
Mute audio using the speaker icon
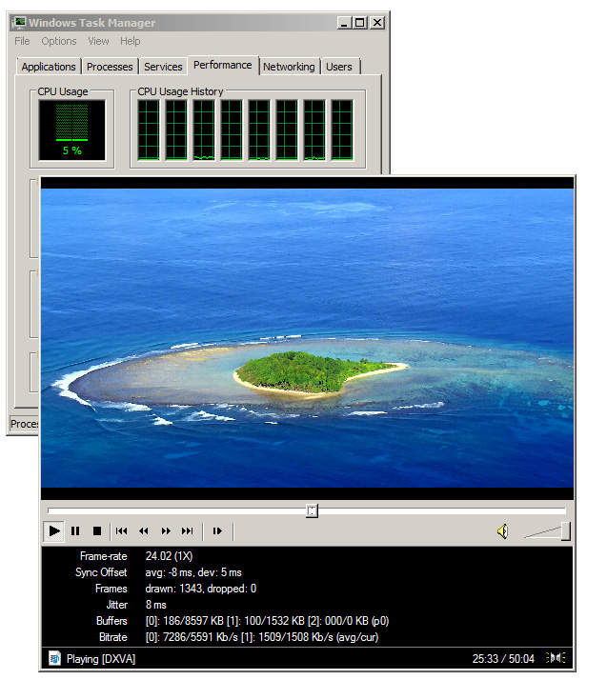502,531
